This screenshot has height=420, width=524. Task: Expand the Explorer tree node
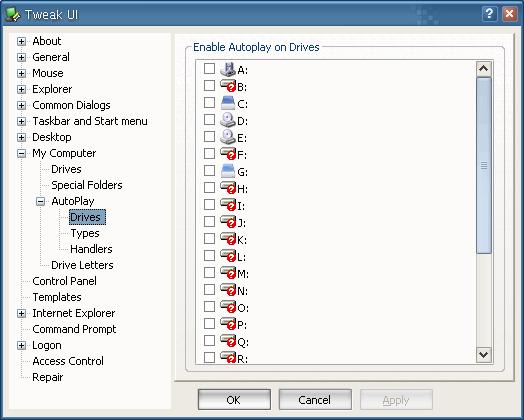[x=21, y=89]
